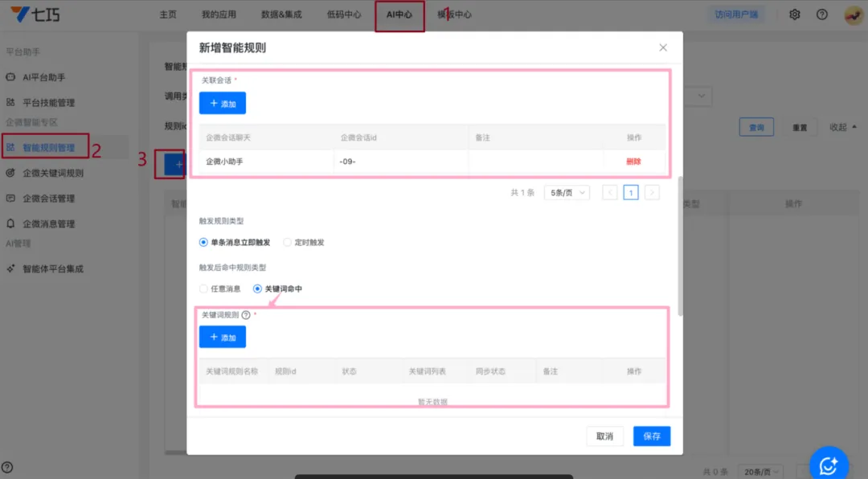The width and height of the screenshot is (868, 479).
Task: Select the 定时触发 radio option
Action: [288, 242]
